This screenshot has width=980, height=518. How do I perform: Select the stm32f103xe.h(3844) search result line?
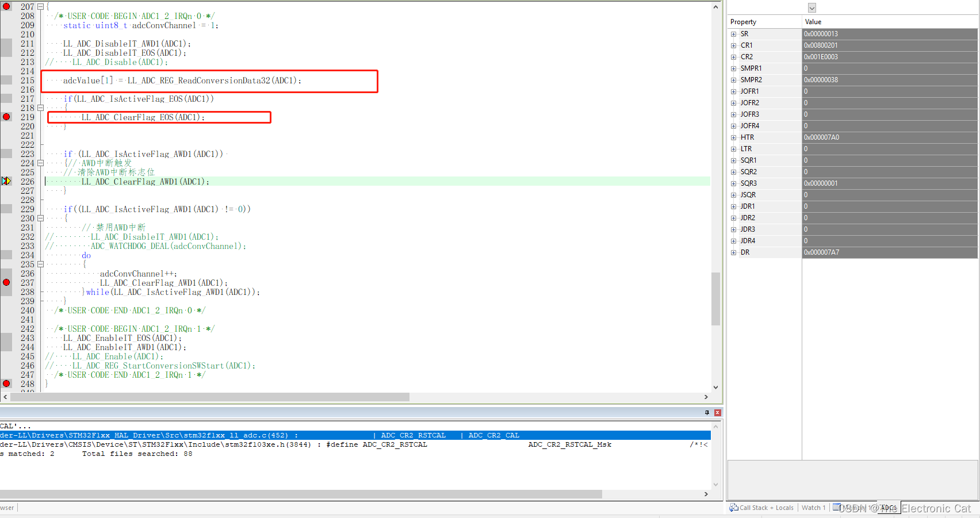(x=355, y=444)
